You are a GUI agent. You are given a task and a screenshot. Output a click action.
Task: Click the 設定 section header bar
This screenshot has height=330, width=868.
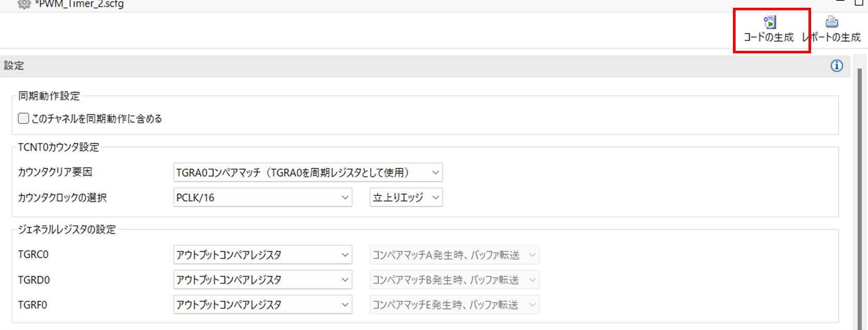(x=414, y=66)
